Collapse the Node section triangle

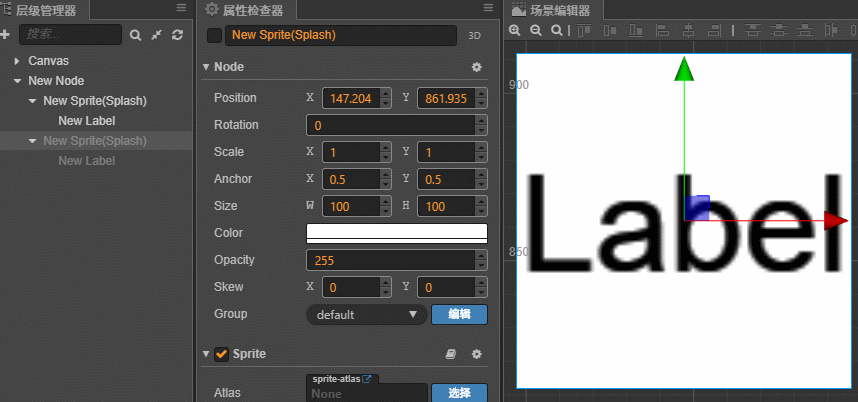pos(206,67)
